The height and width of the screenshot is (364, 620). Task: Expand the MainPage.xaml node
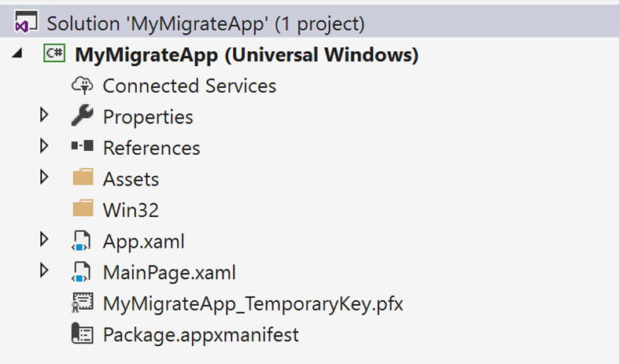(x=45, y=272)
